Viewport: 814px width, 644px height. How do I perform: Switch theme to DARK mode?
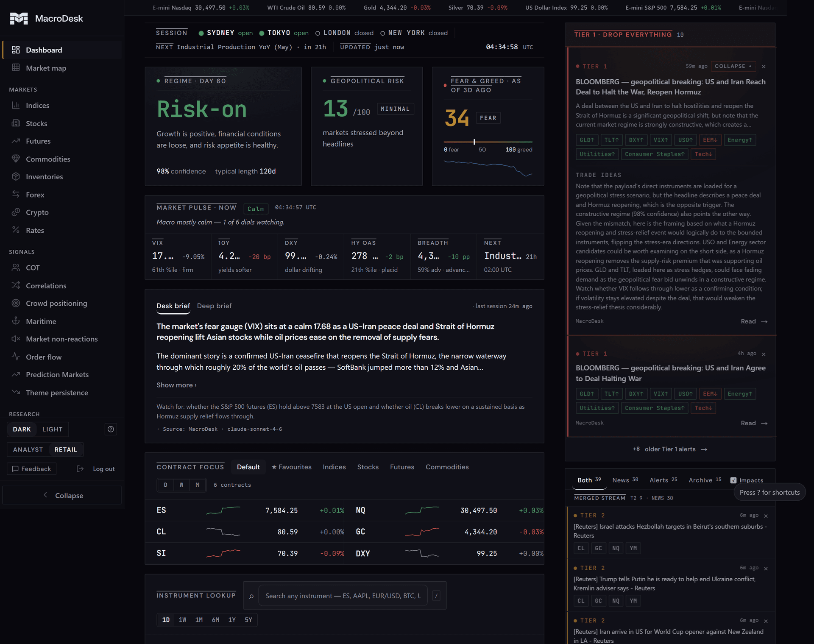[22, 429]
